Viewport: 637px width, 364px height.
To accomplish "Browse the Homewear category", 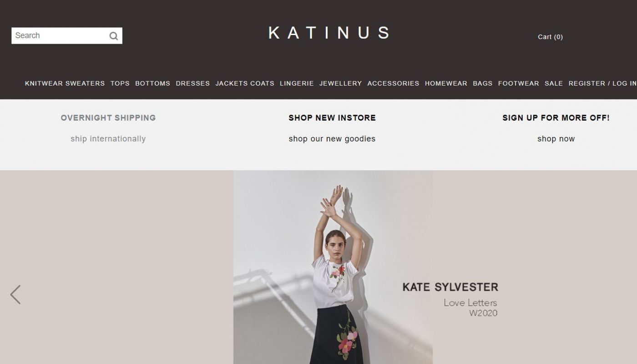I will pos(446,83).
